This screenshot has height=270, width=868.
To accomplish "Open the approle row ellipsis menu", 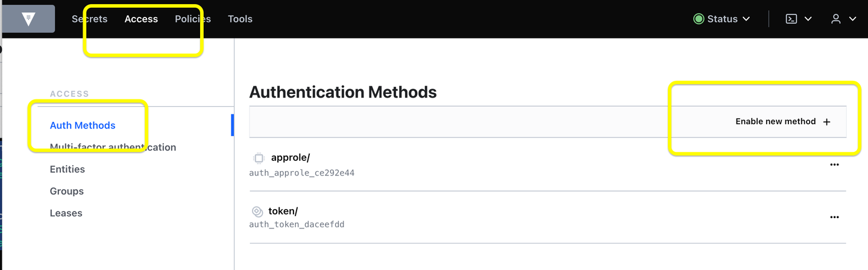I will [x=834, y=164].
